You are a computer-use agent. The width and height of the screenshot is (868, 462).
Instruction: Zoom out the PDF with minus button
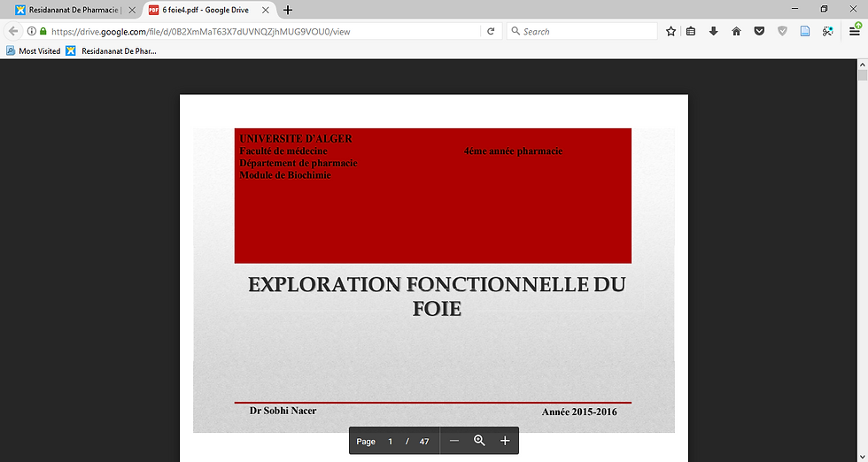(454, 441)
